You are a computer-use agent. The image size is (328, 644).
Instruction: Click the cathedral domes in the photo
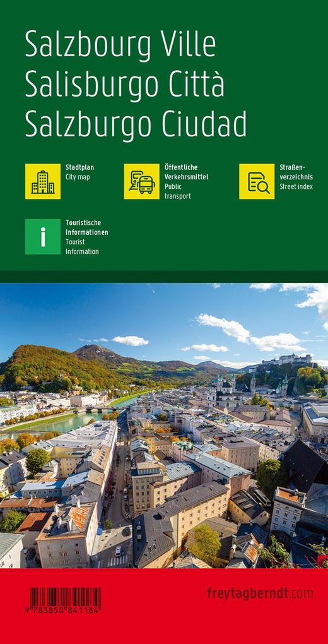pyautogui.click(x=225, y=385)
